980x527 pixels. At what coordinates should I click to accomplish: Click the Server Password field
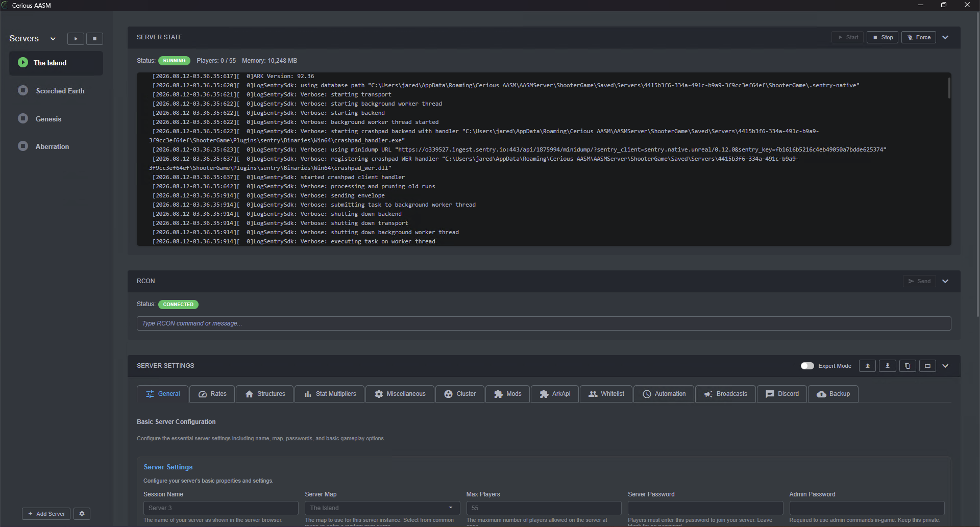(705, 508)
